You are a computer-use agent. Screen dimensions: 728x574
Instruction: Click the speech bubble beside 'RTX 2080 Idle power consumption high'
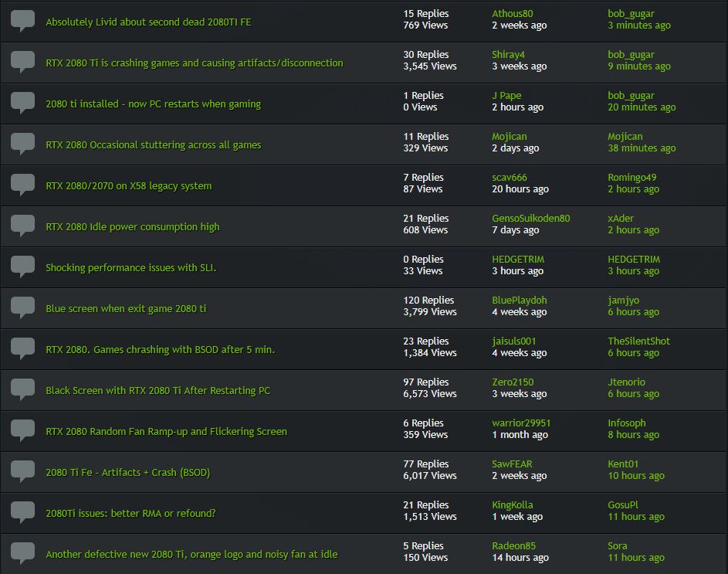tap(22, 226)
